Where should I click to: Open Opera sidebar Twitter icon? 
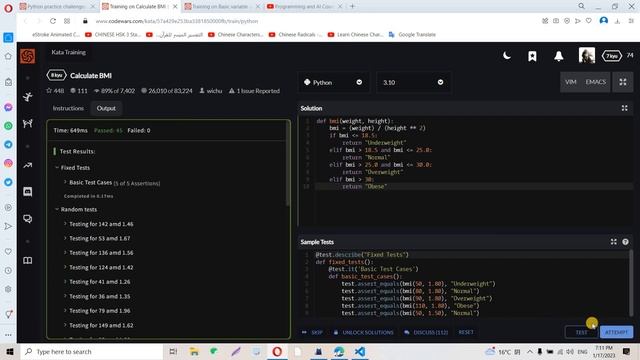(8, 182)
